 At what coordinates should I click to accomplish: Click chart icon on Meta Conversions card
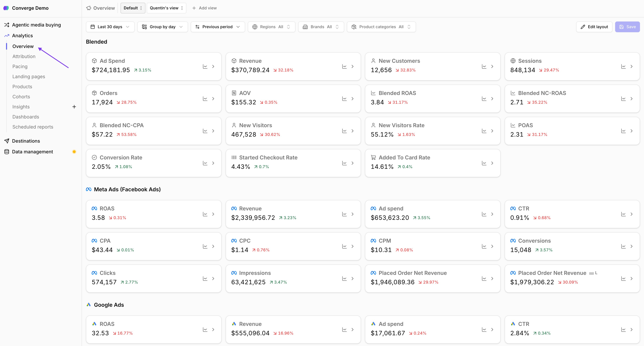tap(623, 246)
